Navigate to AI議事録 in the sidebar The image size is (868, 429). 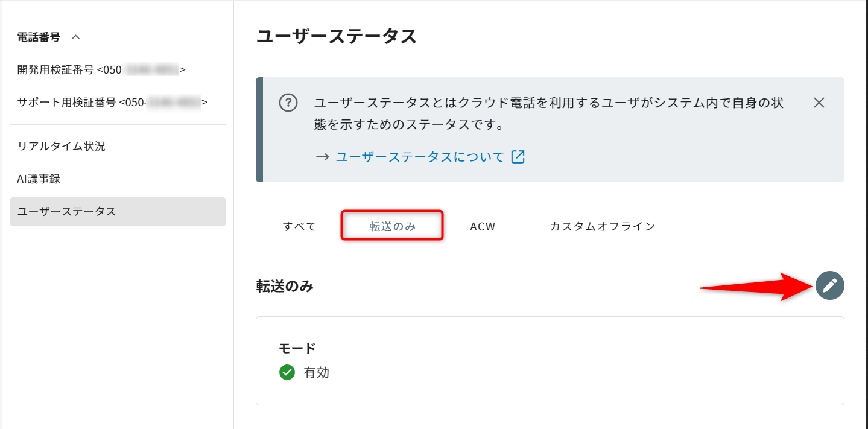39,179
